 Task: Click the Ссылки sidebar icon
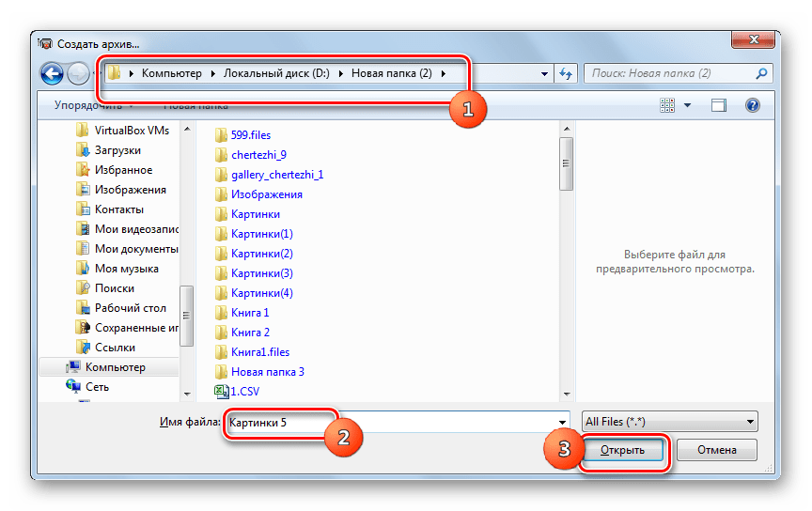tap(83, 348)
